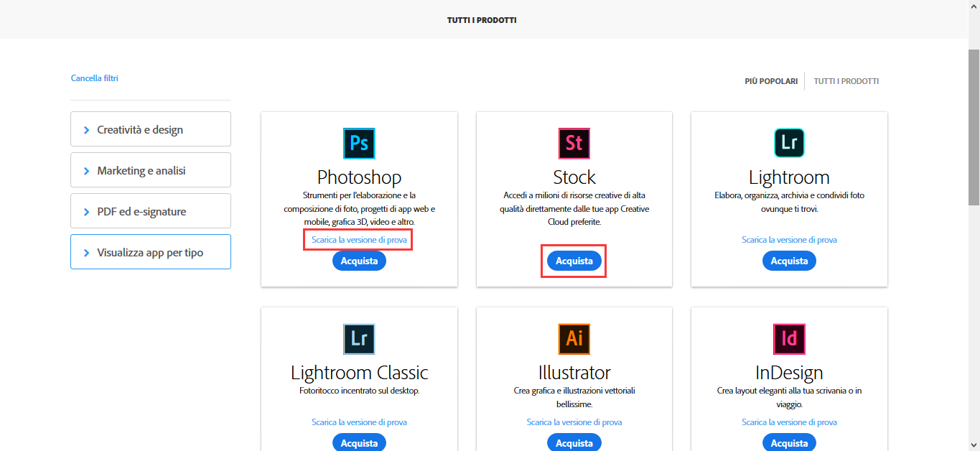
Task: Select the PIÙ POPOLARI tab
Action: coord(771,80)
